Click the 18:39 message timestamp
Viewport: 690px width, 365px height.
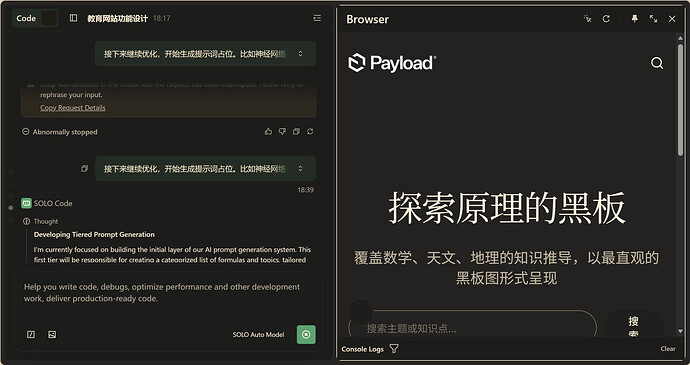pos(305,190)
